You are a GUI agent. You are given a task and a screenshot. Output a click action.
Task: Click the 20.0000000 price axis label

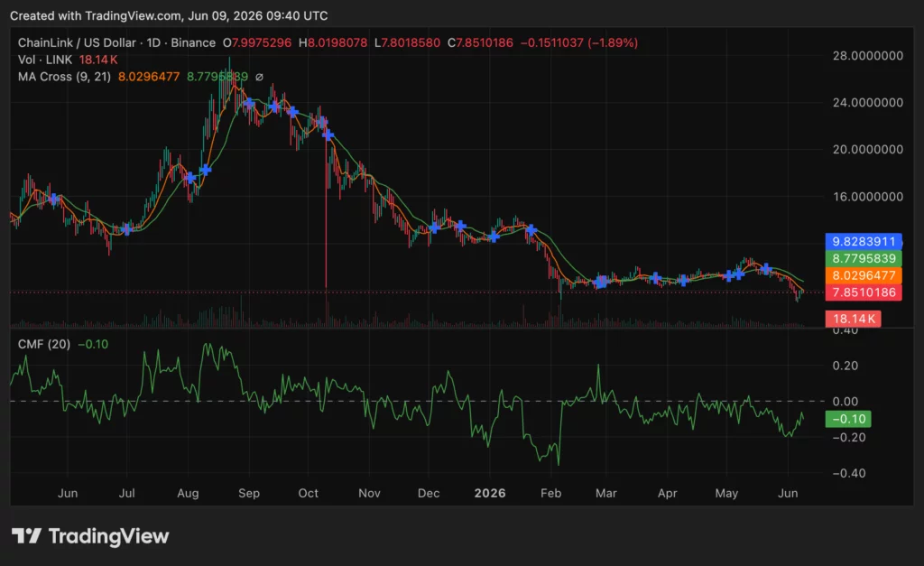[867, 150]
